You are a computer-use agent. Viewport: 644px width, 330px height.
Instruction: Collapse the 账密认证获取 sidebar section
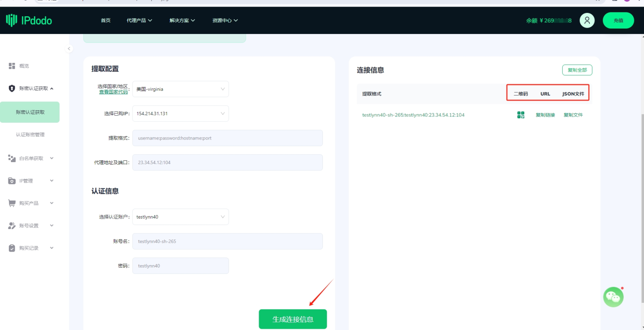click(x=52, y=88)
